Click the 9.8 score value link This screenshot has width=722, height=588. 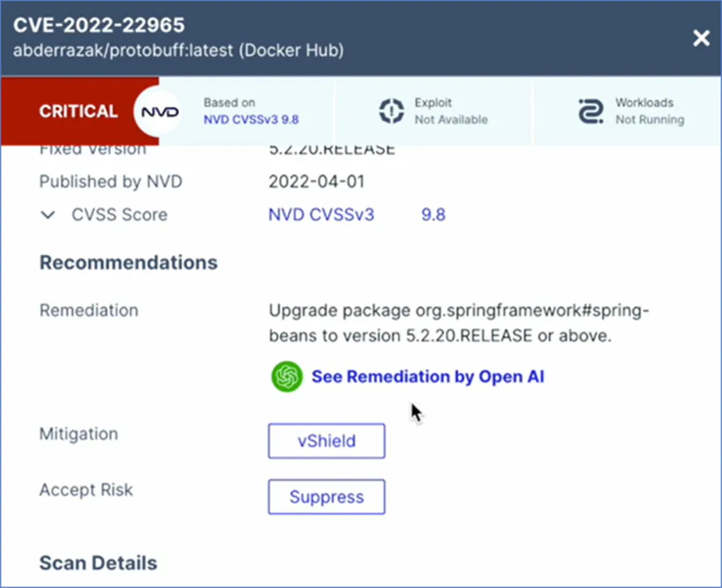point(433,214)
